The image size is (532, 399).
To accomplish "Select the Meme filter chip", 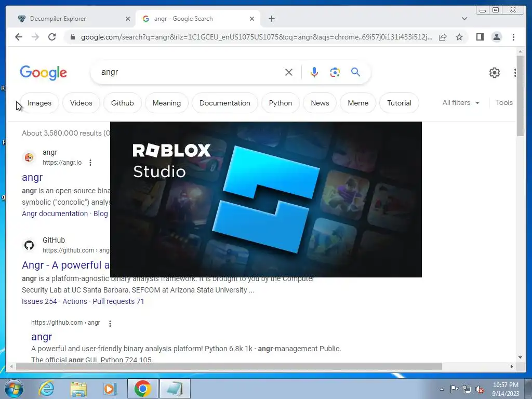I will tap(358, 103).
